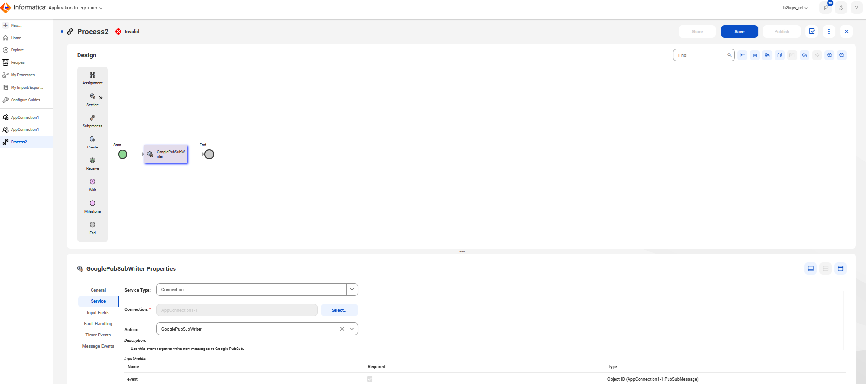The height and width of the screenshot is (389, 868).
Task: Open the Action dropdown arrow
Action: [352, 329]
